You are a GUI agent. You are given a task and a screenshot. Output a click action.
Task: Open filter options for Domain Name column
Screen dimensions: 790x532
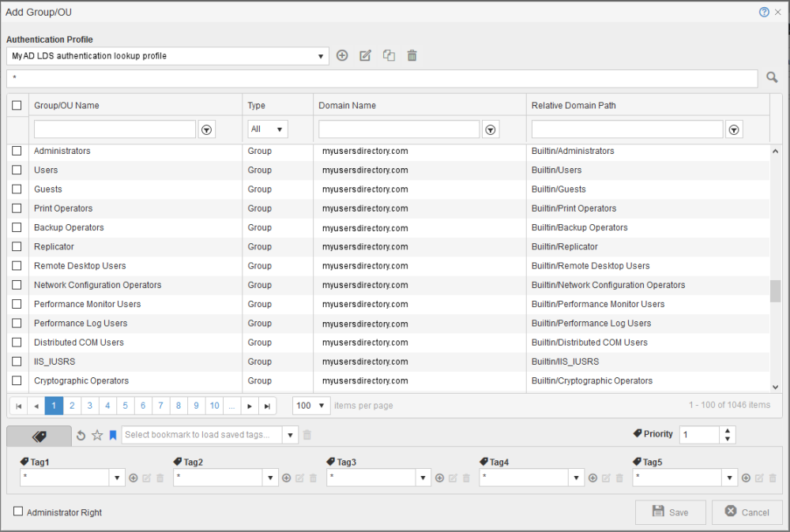(491, 130)
